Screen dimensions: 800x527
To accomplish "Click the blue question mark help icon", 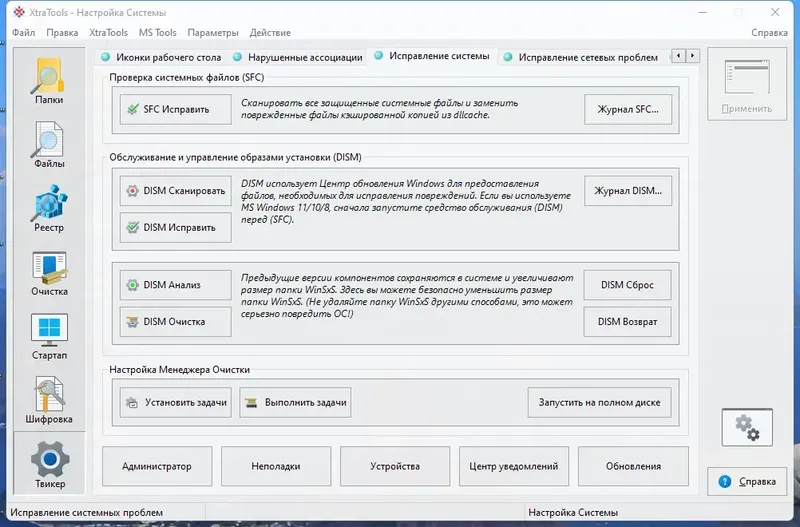I will pyautogui.click(x=724, y=482).
